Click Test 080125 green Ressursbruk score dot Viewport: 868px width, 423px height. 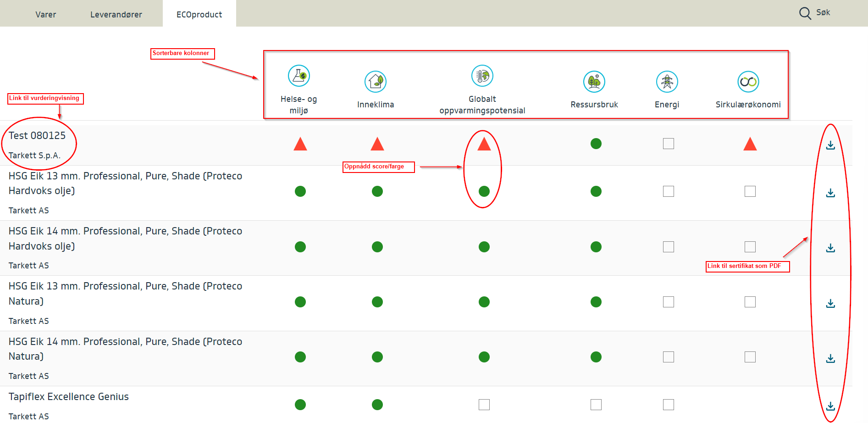pos(596,144)
